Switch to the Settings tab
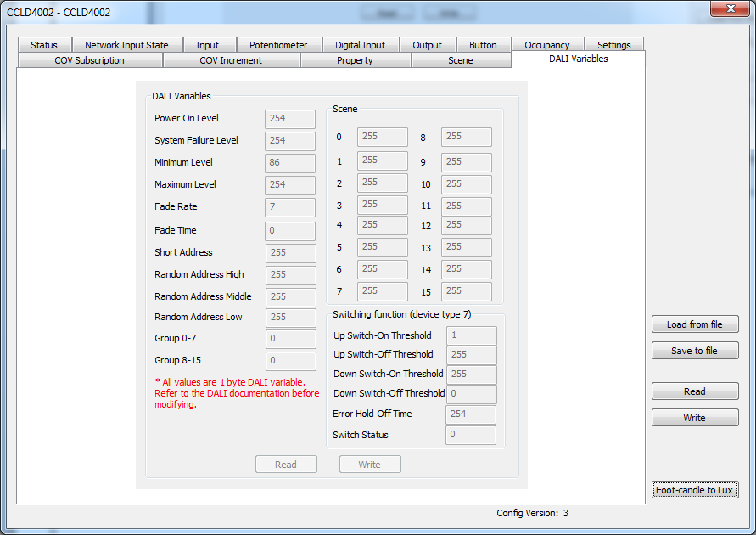Viewport: 756px width, 535px height. (x=614, y=45)
